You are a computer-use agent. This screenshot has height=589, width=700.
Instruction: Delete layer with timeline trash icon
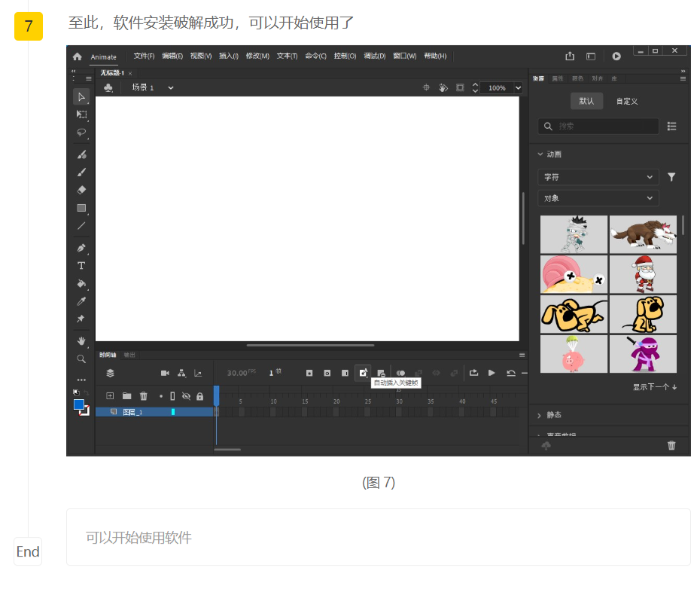click(143, 396)
